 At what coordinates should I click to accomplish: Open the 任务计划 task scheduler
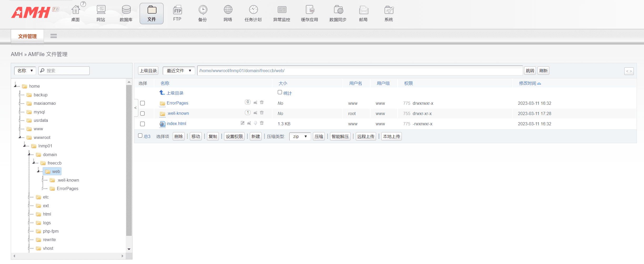click(x=253, y=13)
